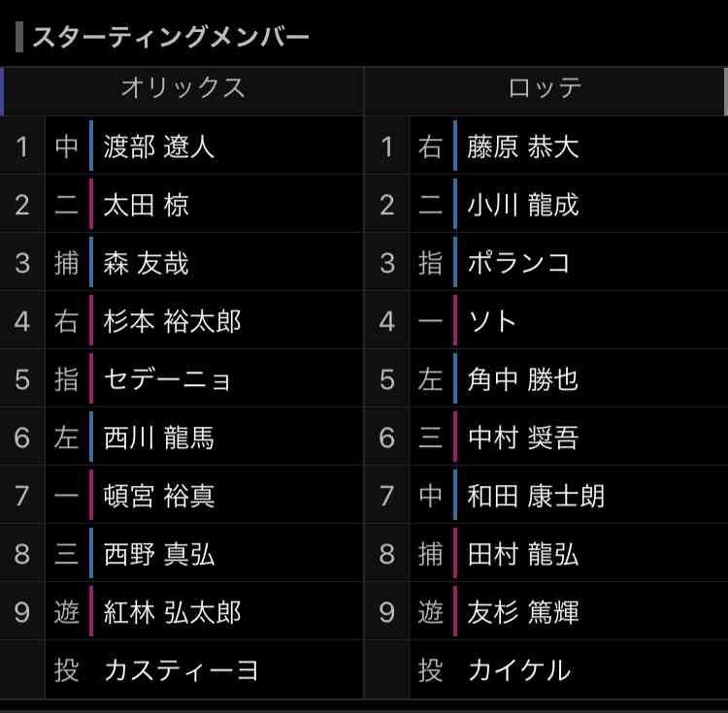
Task: Open 角中 勝也 player page
Action: [523, 379]
